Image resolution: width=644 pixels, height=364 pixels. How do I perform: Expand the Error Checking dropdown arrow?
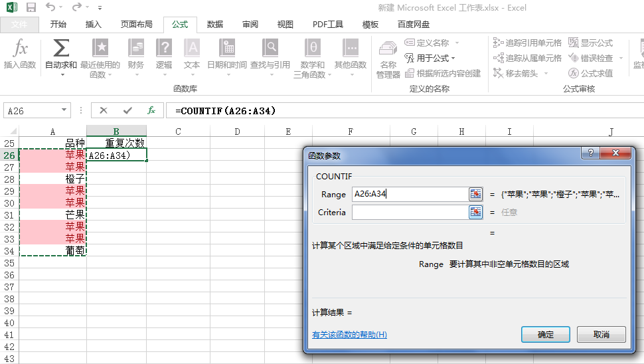(x=621, y=58)
